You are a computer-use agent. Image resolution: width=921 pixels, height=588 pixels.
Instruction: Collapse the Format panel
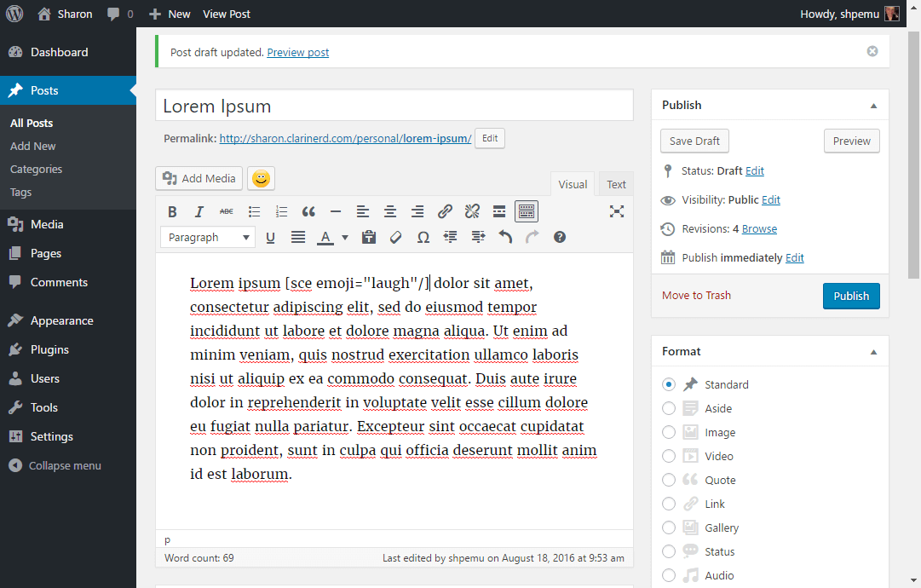tap(873, 352)
